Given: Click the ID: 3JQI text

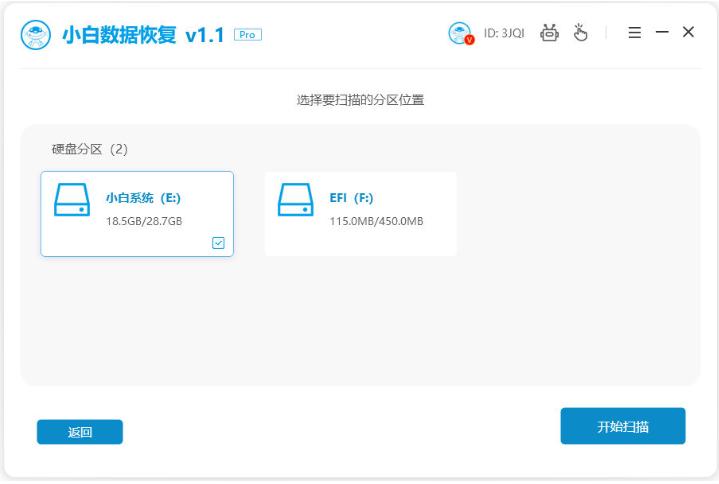Looking at the screenshot, I should pyautogui.click(x=504, y=33).
